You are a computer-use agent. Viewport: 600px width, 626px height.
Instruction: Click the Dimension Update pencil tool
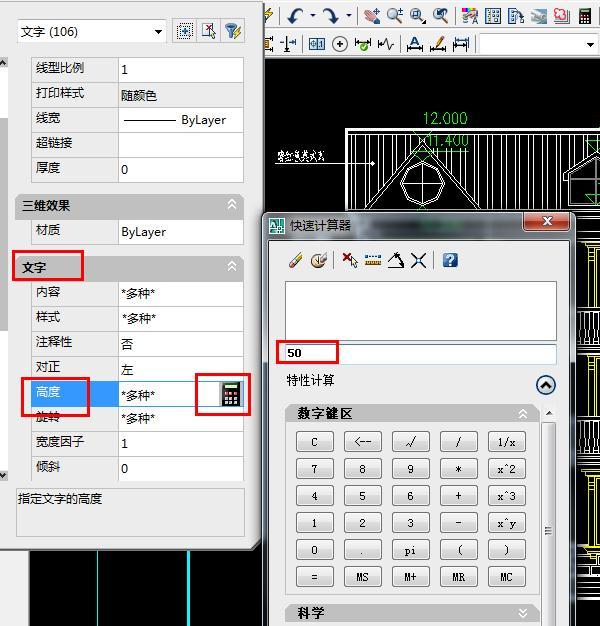coord(438,44)
